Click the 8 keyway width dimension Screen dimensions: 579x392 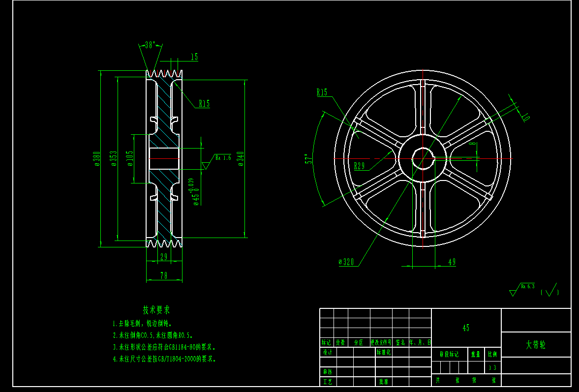point(473,144)
